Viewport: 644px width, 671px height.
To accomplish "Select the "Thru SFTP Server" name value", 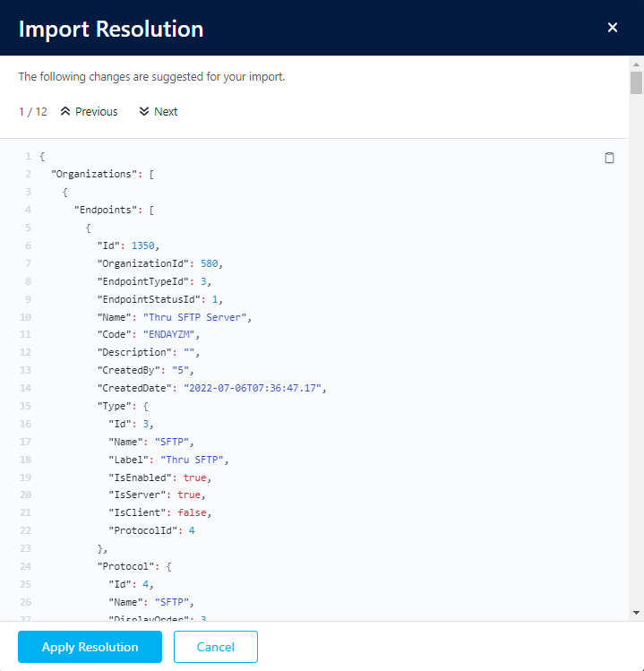I will [205, 316].
